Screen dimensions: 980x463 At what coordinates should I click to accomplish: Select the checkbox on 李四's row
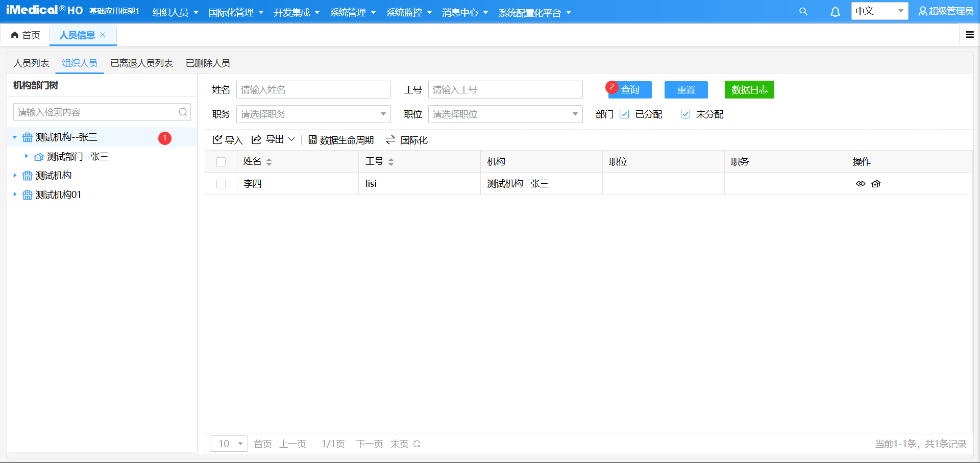click(x=221, y=184)
